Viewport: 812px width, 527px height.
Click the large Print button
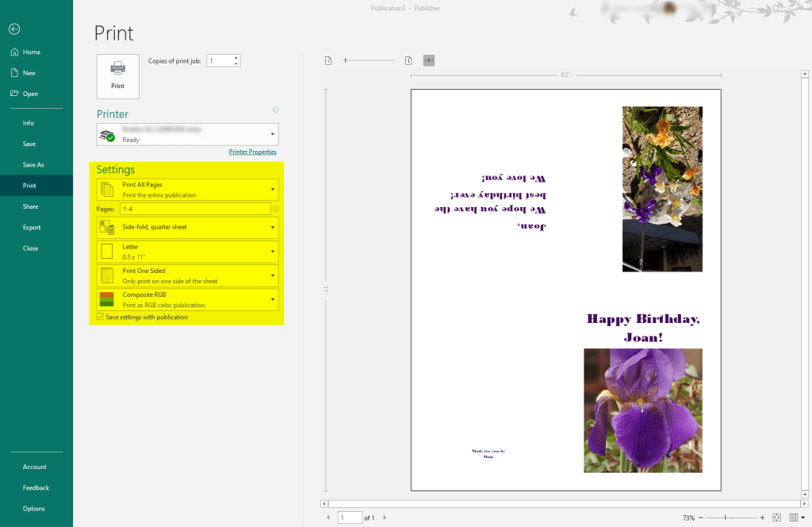pyautogui.click(x=117, y=76)
